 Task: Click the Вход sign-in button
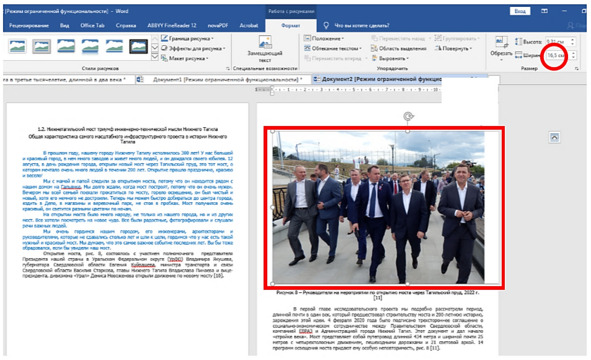point(520,11)
